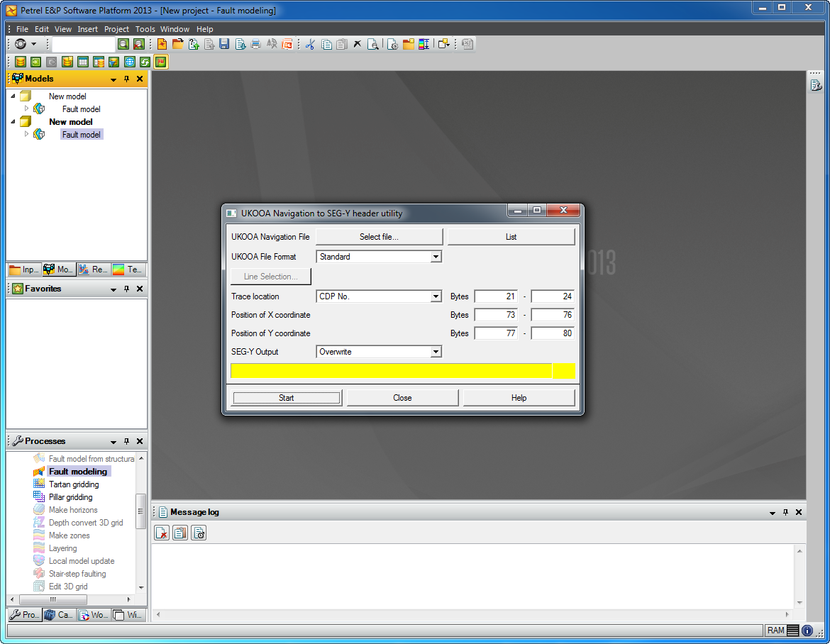Open the Favorites panel options arrow
Image resolution: width=830 pixels, height=644 pixels.
pos(114,289)
